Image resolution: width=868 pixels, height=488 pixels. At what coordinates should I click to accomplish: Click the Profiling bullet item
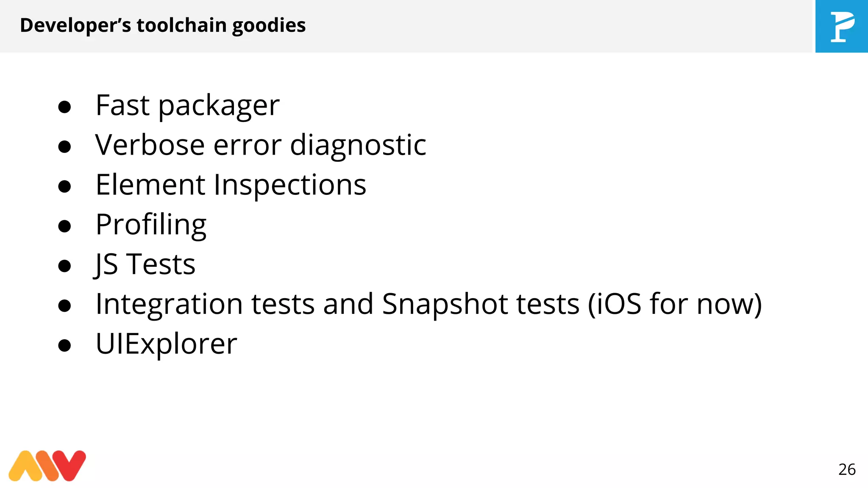pos(151,225)
